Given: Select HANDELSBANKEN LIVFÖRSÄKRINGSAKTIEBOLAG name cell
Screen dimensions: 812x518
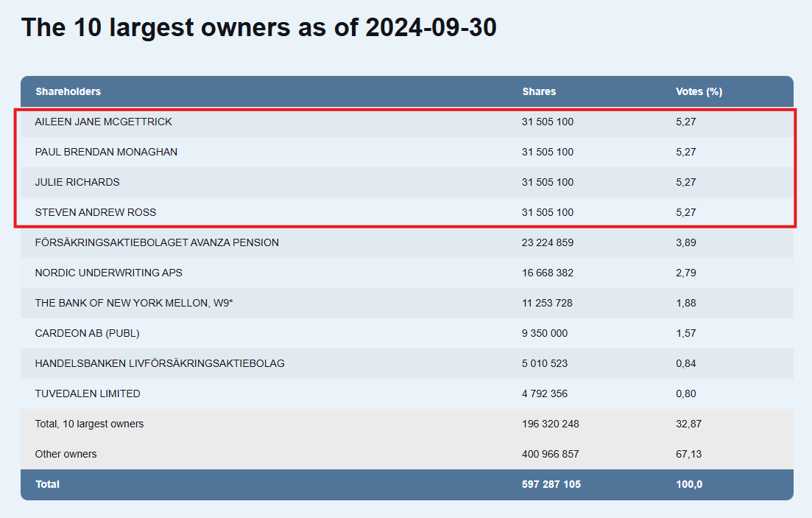Looking at the screenshot, I should coord(160,363).
